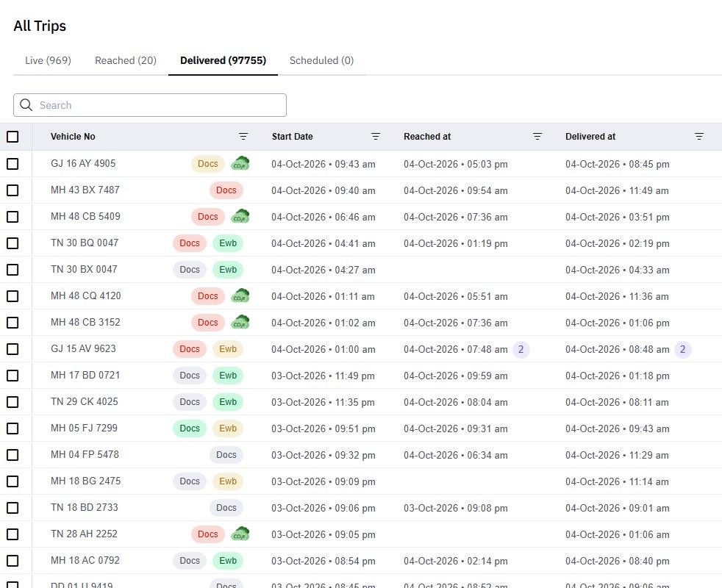Click the start date of TN 18 BD 2733
The image size is (722, 588).
coord(324,508)
